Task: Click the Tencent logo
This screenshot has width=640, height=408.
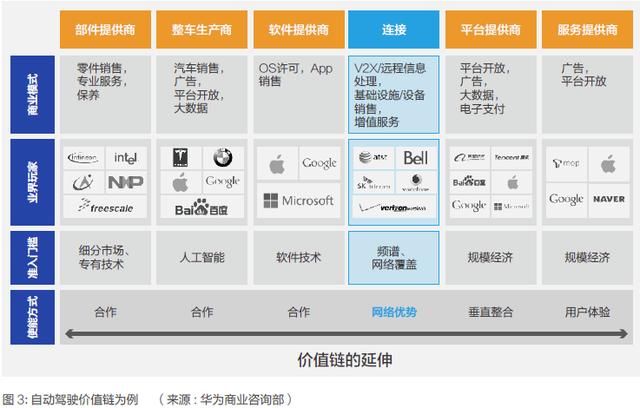Action: (512, 157)
